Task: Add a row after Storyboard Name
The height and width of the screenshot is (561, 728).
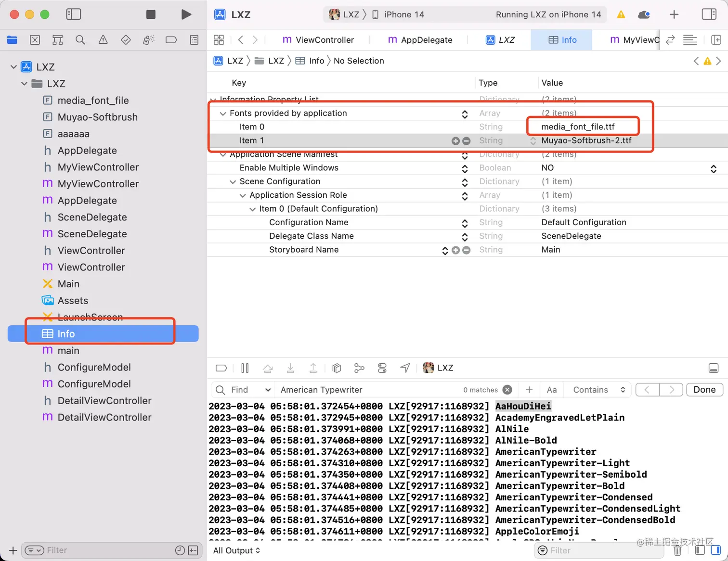Action: (x=455, y=250)
